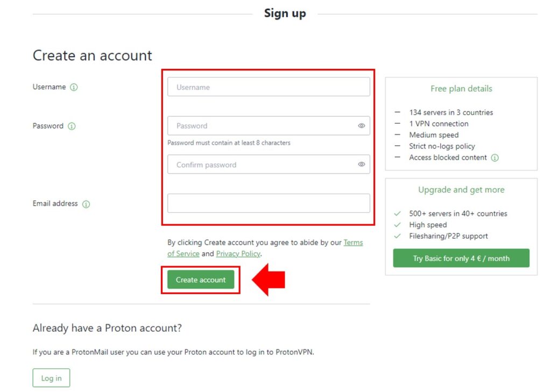This screenshot has width=551, height=392.
Task: Open the Privacy Policy link
Action: pyautogui.click(x=238, y=254)
